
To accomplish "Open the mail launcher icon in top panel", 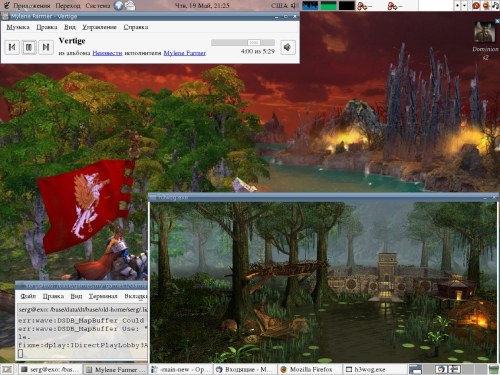I will tap(130, 5).
